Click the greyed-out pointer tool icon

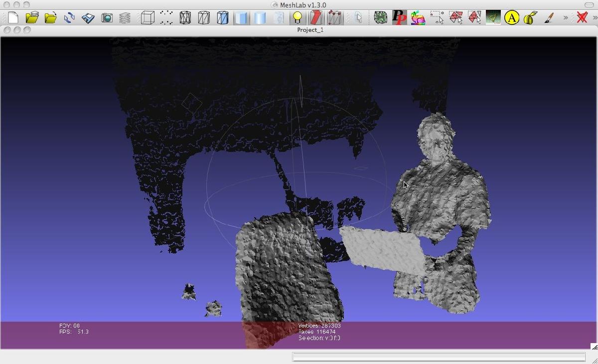coord(358,18)
